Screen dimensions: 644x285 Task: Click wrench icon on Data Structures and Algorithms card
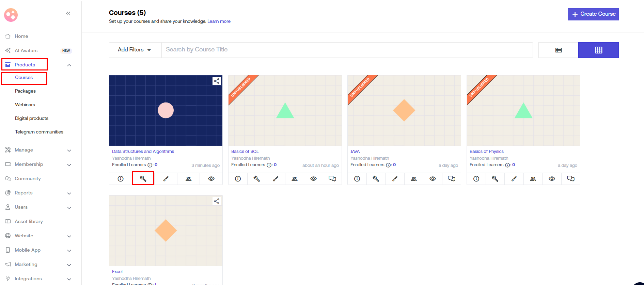tap(143, 178)
